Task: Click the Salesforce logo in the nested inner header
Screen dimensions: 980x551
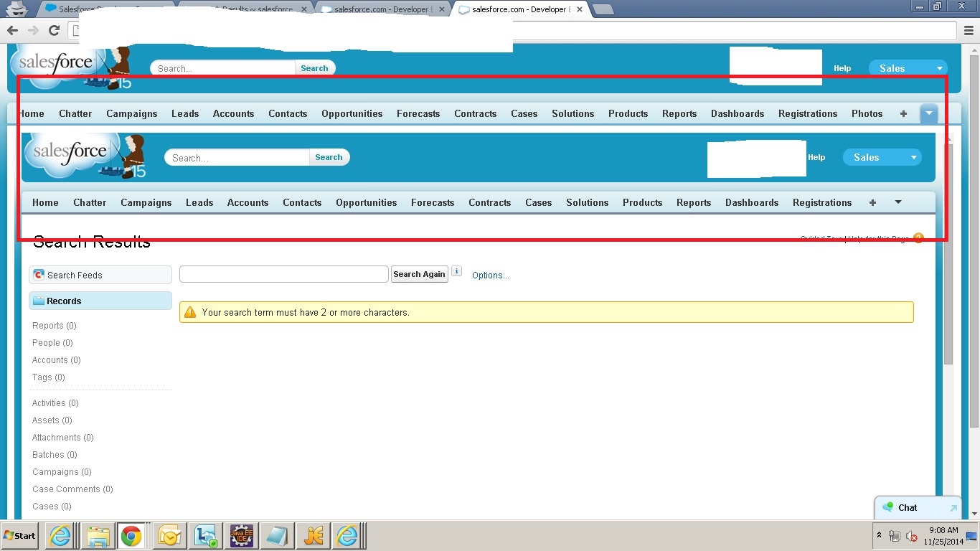Action: tap(85, 156)
